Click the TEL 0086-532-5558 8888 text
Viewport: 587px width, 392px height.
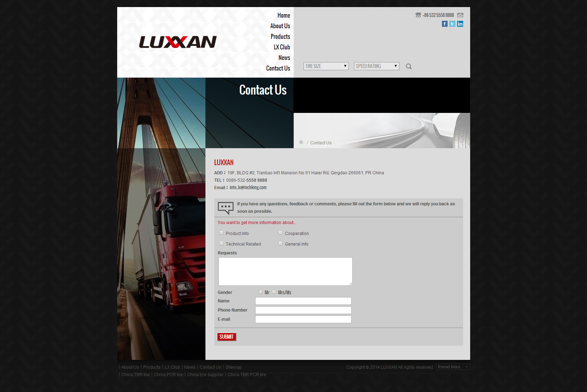[241, 180]
